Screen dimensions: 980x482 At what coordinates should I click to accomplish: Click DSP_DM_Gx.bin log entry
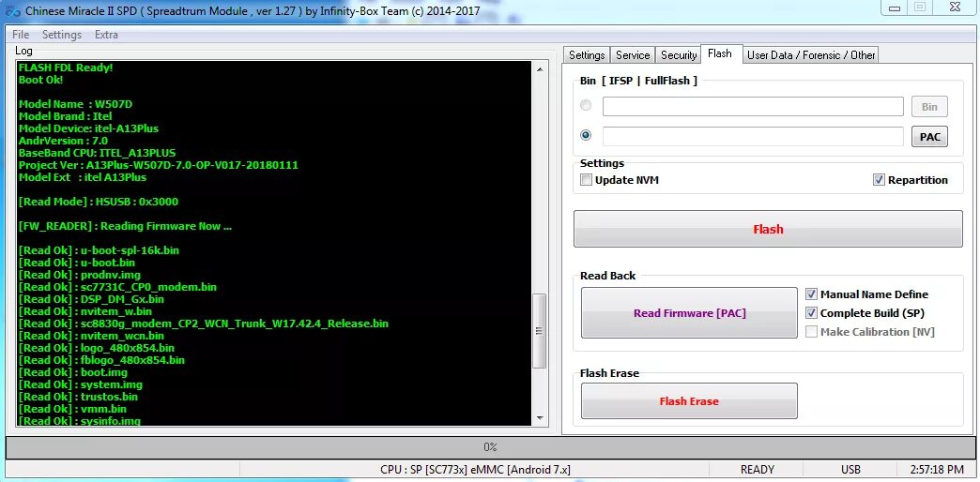point(91,299)
